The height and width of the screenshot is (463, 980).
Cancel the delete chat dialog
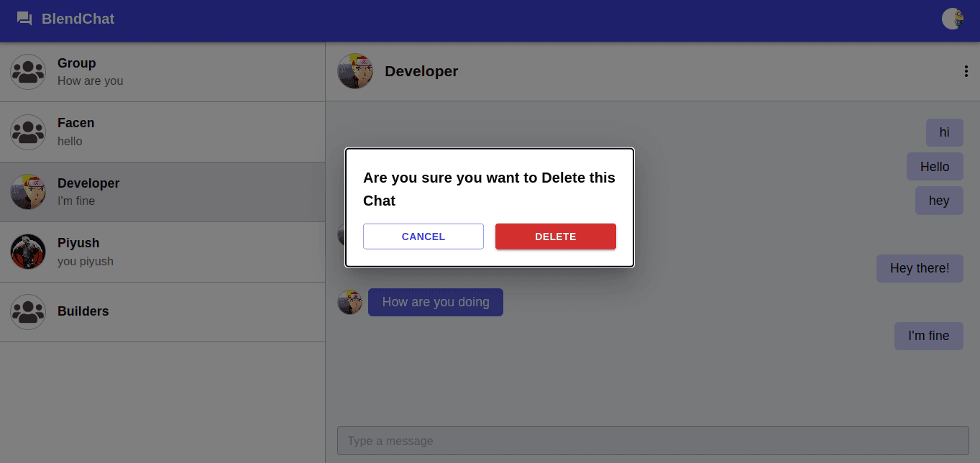click(423, 237)
